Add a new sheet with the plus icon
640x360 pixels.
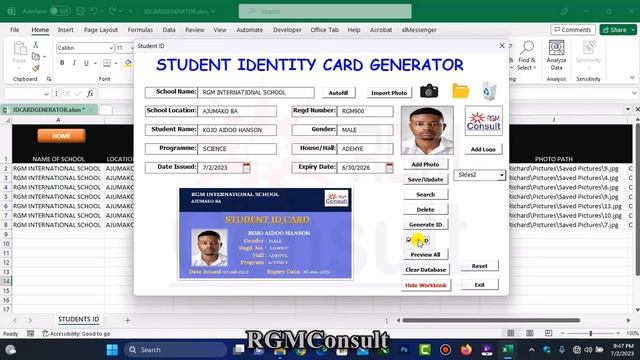click(x=127, y=320)
